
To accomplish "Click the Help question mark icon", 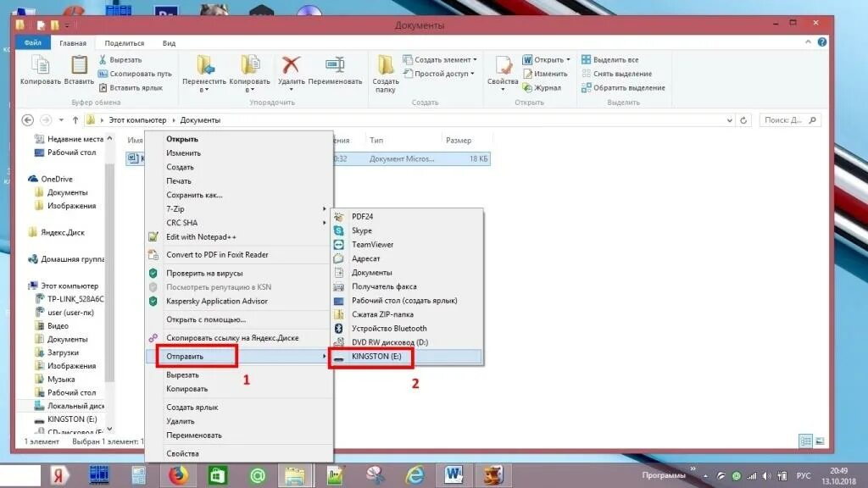I will pos(822,42).
